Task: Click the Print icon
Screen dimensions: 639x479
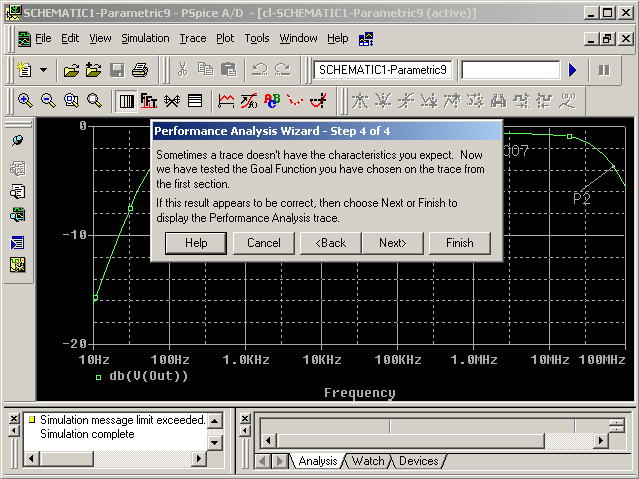Action: tap(140, 70)
